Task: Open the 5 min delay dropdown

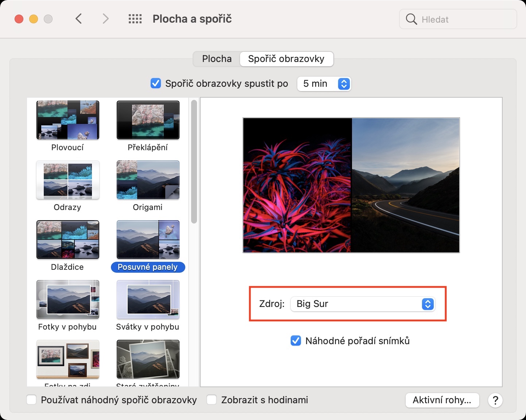Action: [324, 84]
